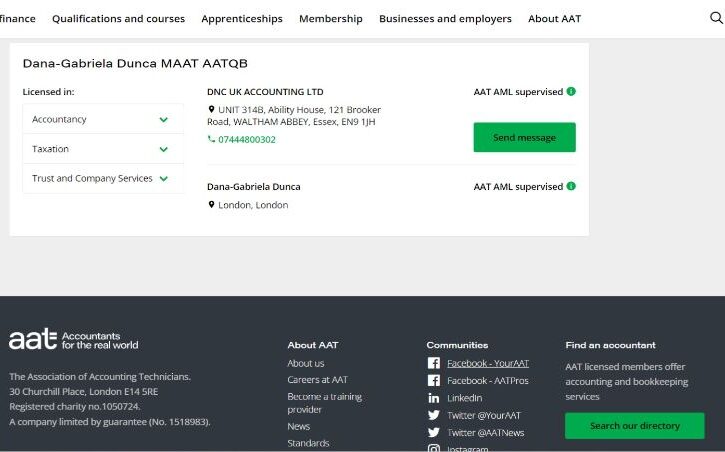Click the search magnifier icon
725x452 pixels.
[715, 18]
